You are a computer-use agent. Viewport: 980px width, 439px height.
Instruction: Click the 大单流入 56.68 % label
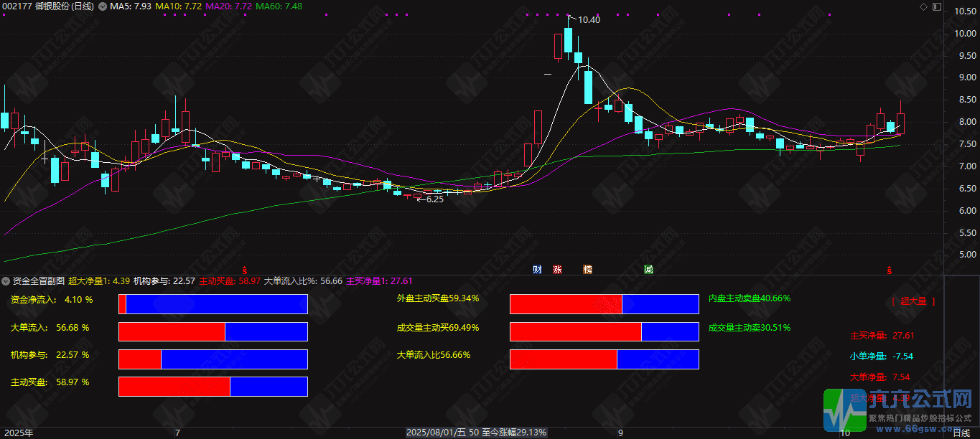click(50, 328)
